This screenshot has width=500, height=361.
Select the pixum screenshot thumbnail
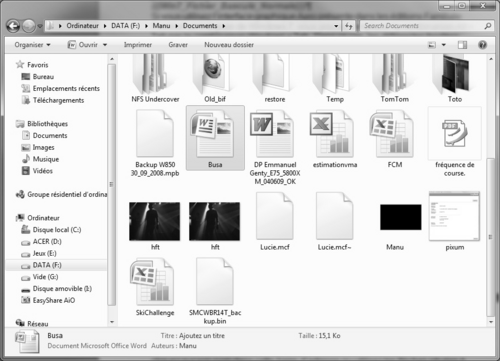click(455, 216)
